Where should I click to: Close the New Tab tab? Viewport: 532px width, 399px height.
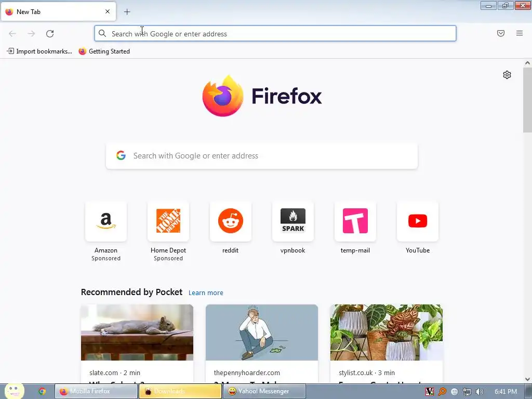tap(107, 11)
